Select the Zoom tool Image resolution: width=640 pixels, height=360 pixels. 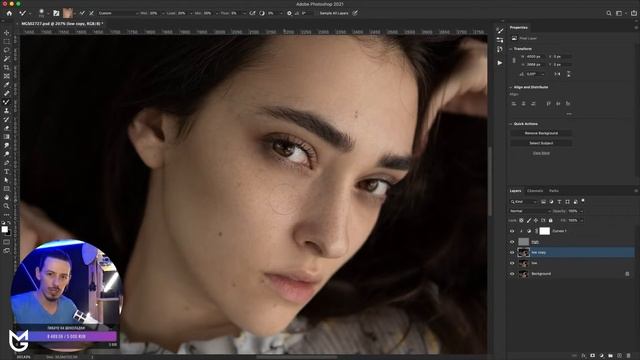click(x=7, y=206)
